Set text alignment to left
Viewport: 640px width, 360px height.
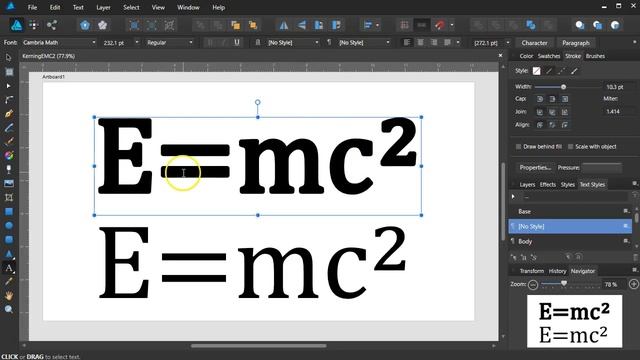[407, 42]
